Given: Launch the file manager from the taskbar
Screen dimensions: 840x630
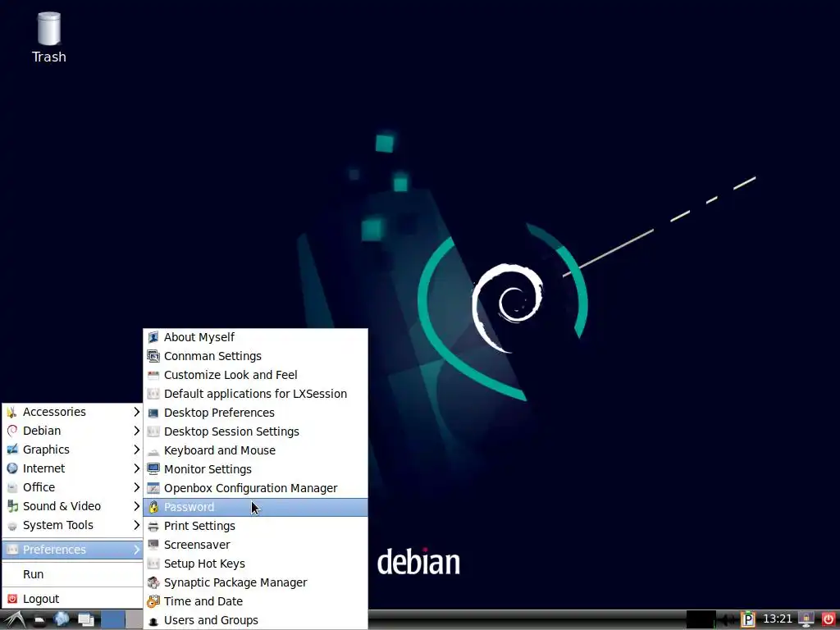Looking at the screenshot, I should click(39, 620).
